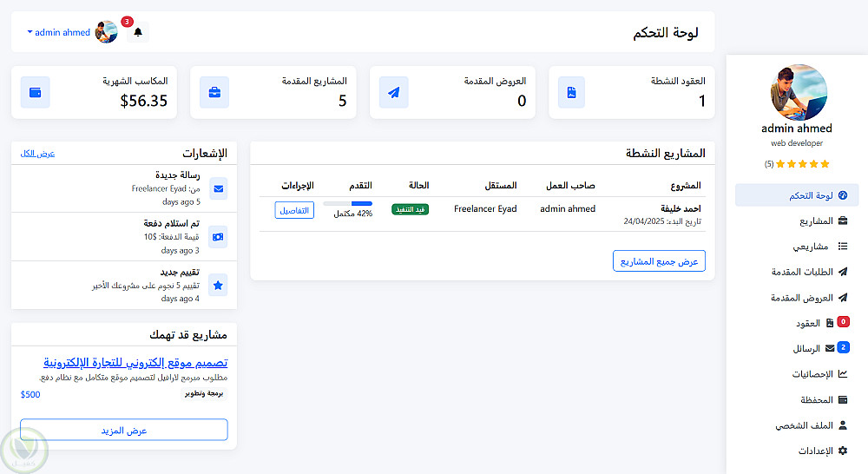Open الرسائل in the sidebar menu
The height and width of the screenshot is (474, 868).
(797, 348)
